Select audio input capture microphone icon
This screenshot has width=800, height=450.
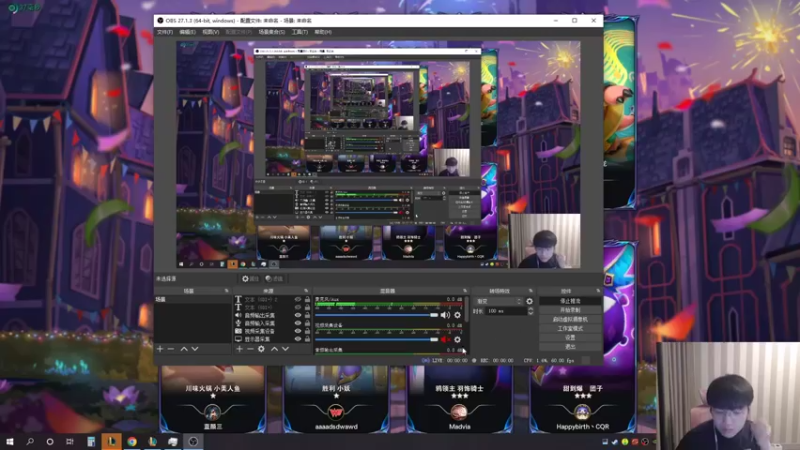(x=238, y=323)
